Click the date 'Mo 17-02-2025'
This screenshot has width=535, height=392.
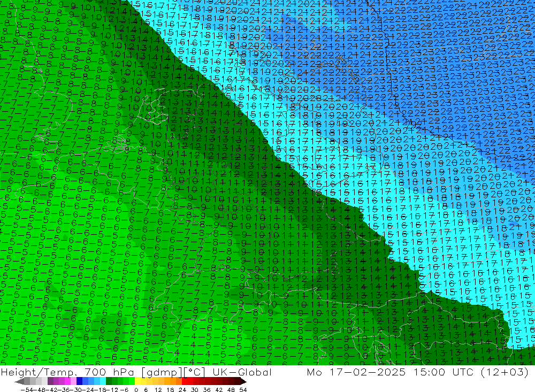pos(356,372)
